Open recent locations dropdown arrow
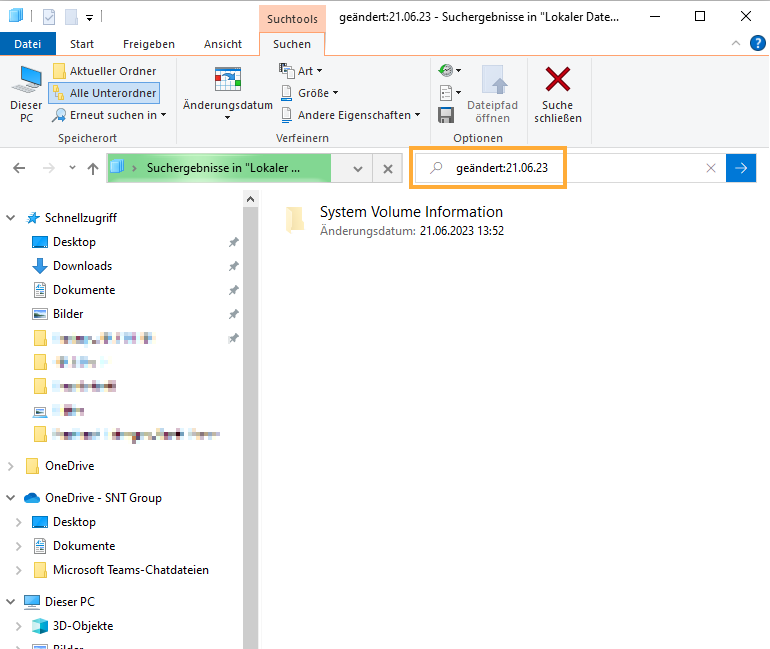 click(x=73, y=168)
